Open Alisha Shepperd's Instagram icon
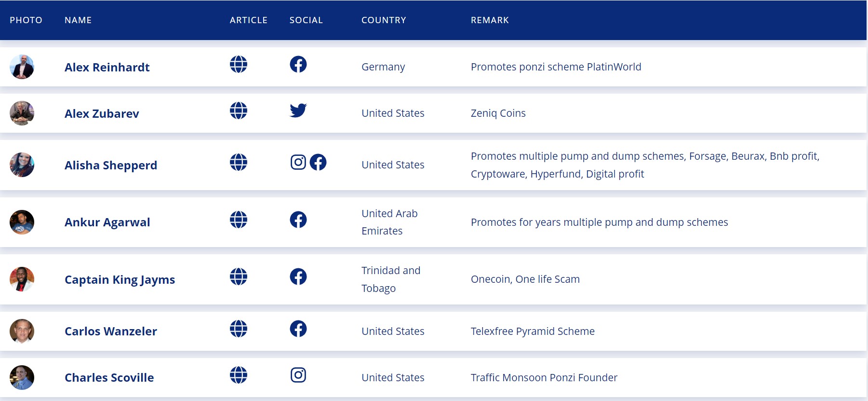The image size is (868, 401). coord(298,162)
